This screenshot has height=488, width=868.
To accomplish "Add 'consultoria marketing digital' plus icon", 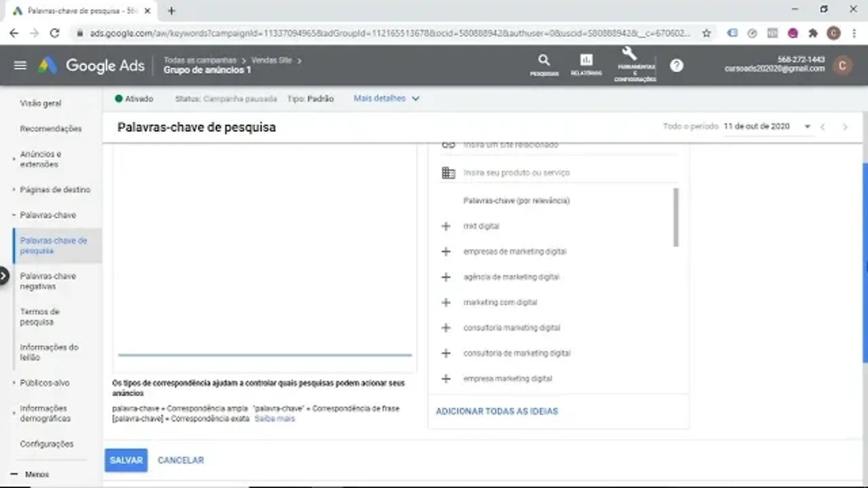I will coord(446,328).
